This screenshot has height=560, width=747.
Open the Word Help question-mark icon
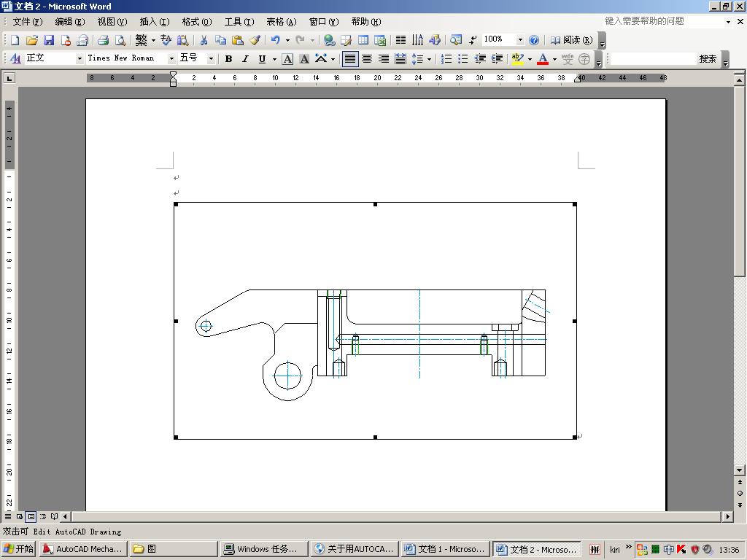point(534,41)
